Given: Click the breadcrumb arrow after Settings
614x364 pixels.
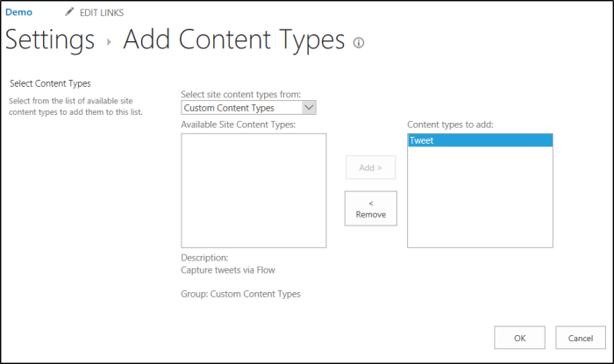Looking at the screenshot, I should (109, 42).
